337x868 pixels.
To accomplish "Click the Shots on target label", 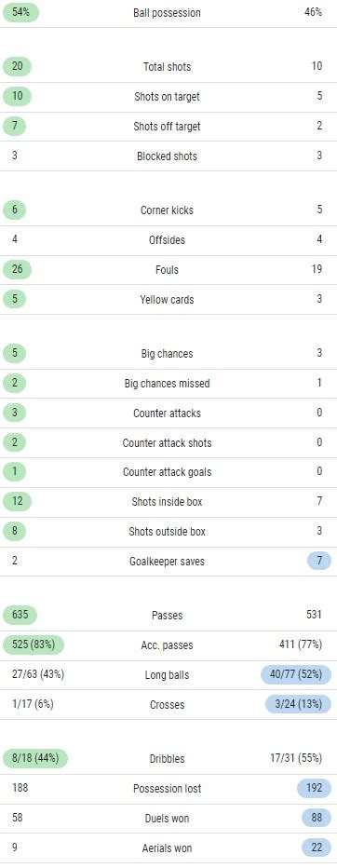I will (167, 96).
